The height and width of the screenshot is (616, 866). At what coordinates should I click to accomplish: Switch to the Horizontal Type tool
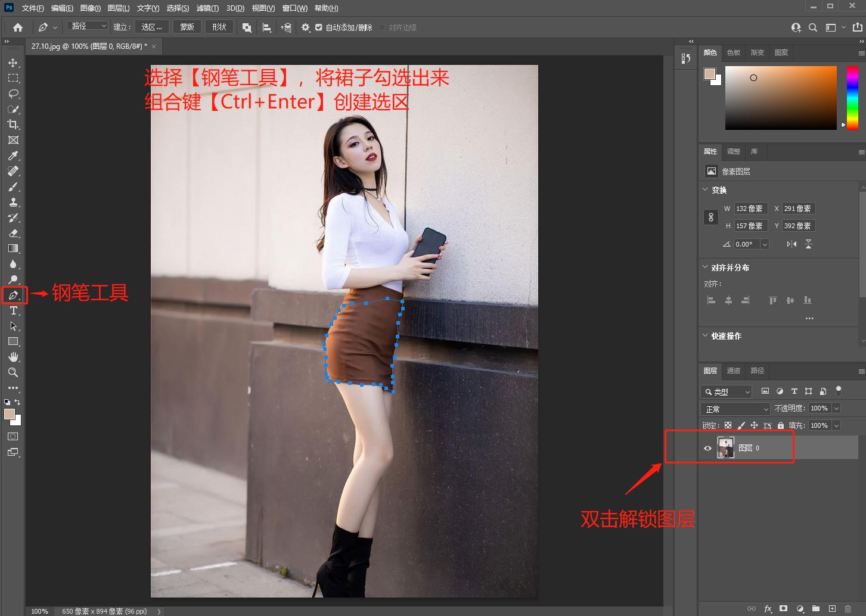pos(13,310)
